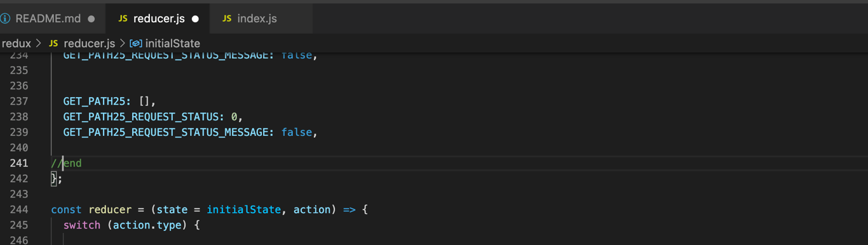Viewport: 868px width, 245px height.
Task: Click the unsaved dot on reducer.js tab
Action: pyautogui.click(x=195, y=19)
